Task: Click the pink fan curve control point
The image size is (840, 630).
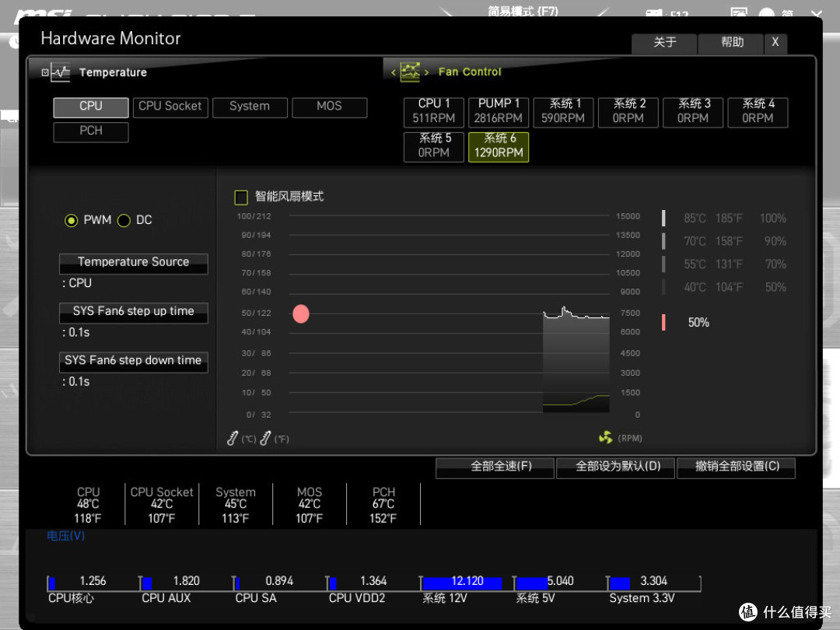Action: click(301, 314)
